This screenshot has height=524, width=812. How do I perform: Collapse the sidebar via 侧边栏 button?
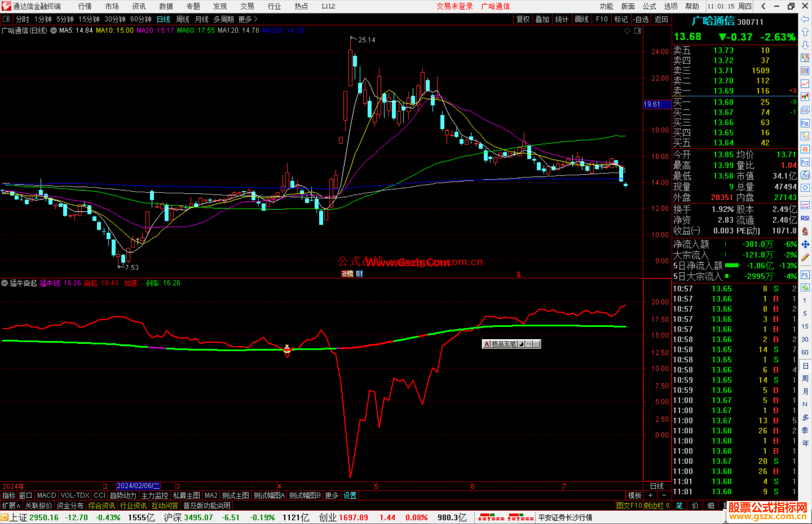[656, 506]
